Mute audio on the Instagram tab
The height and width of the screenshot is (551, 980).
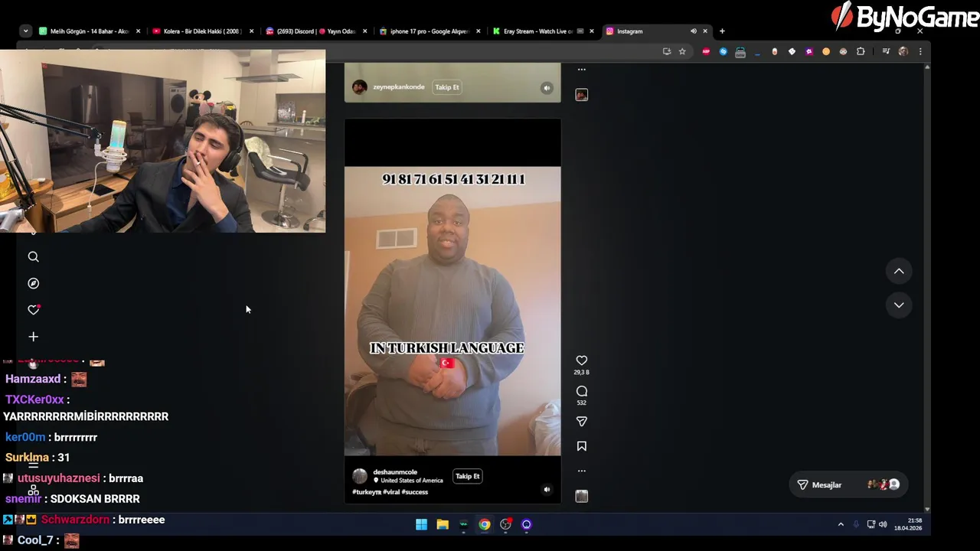tap(694, 31)
